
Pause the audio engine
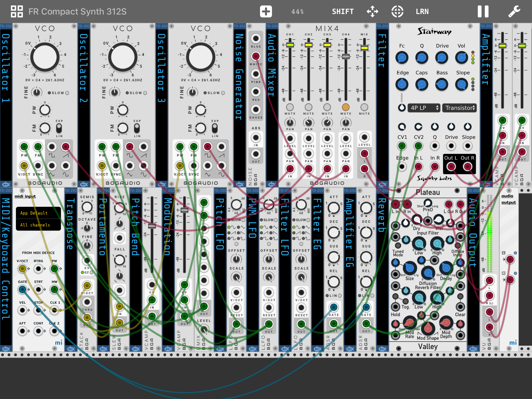click(483, 11)
